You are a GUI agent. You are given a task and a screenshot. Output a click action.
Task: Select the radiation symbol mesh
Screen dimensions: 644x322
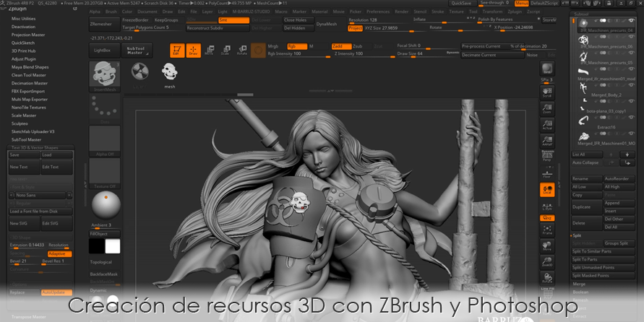point(139,71)
